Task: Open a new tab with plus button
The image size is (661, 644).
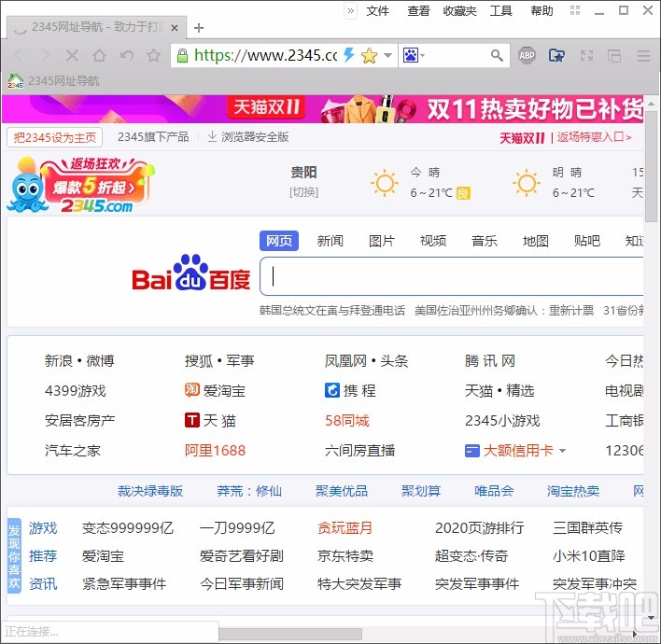Action: click(x=199, y=28)
